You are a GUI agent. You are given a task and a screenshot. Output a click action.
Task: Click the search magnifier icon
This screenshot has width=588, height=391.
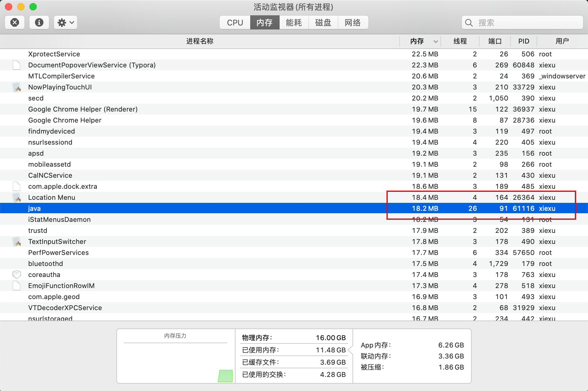click(x=469, y=23)
